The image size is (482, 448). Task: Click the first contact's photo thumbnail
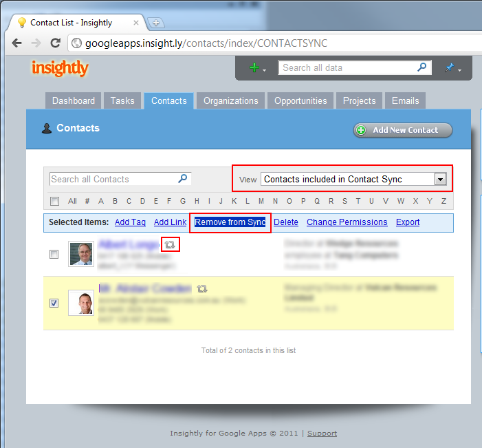(x=81, y=254)
